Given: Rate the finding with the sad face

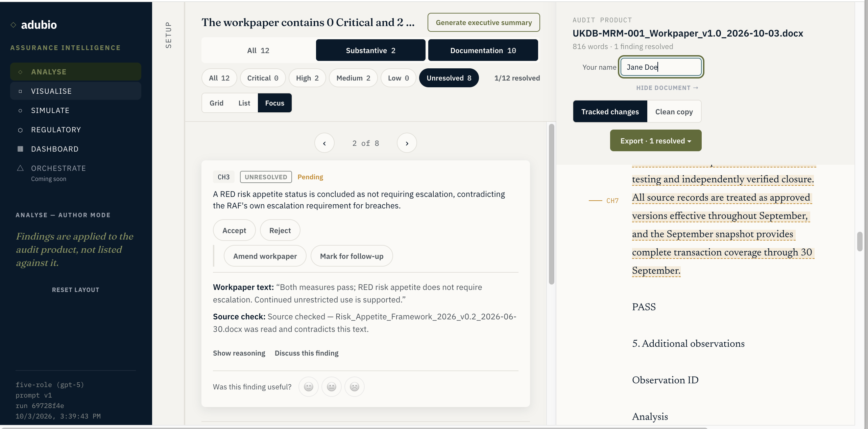Looking at the screenshot, I should click(355, 387).
